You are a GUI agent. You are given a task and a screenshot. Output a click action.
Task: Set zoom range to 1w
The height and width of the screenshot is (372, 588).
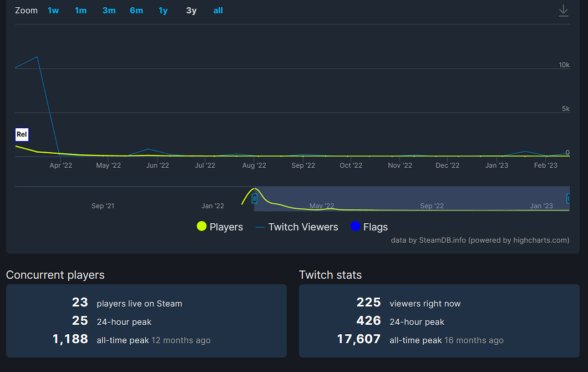(53, 11)
